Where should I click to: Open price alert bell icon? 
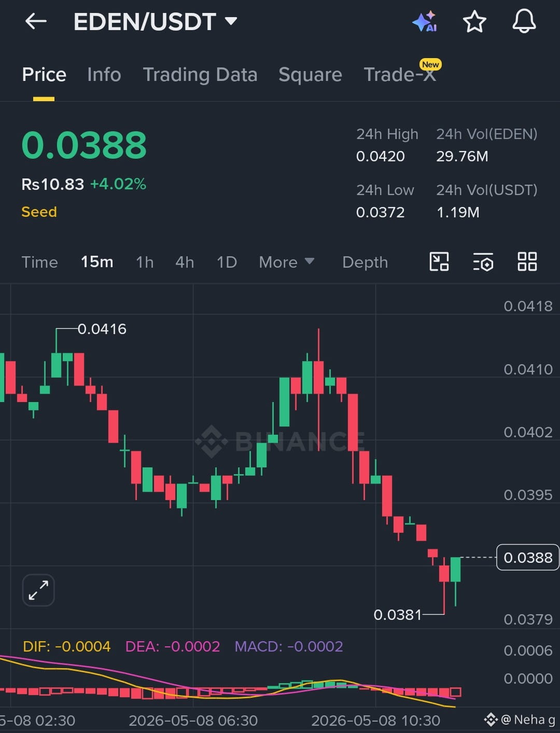pyautogui.click(x=524, y=22)
